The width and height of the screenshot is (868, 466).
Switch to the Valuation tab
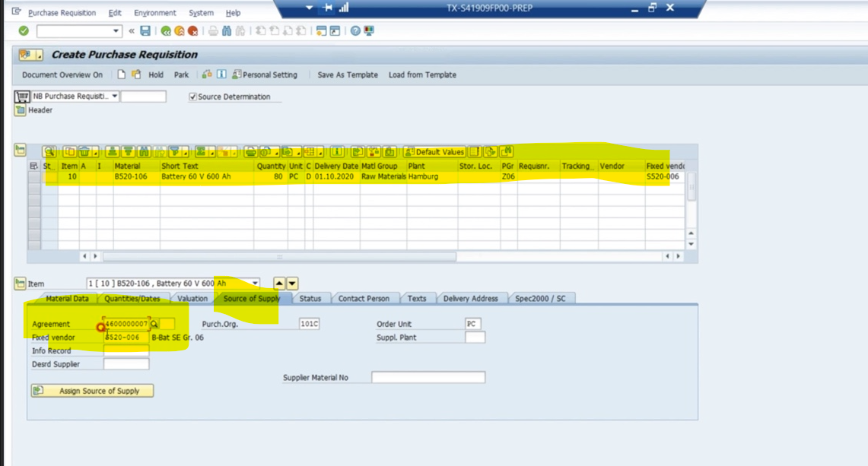192,298
